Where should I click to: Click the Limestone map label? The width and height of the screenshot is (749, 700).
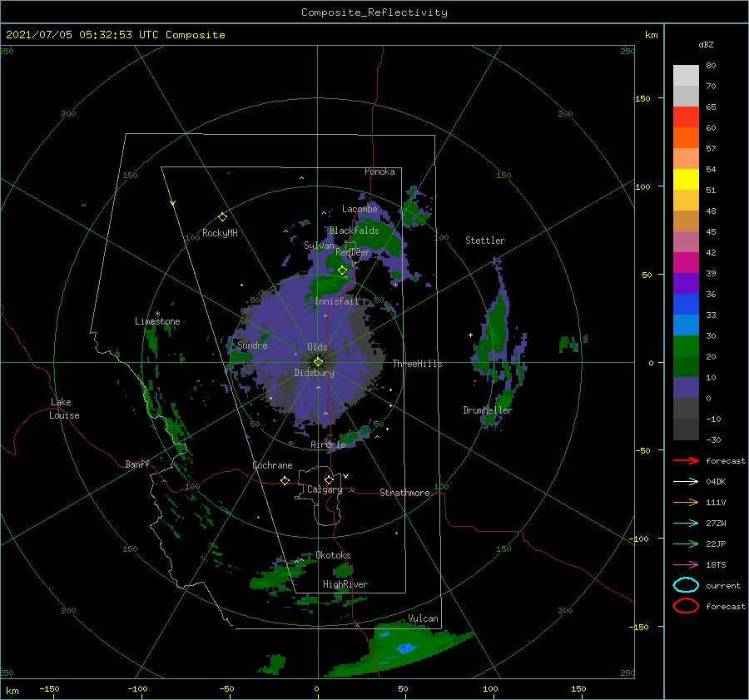pyautogui.click(x=157, y=321)
